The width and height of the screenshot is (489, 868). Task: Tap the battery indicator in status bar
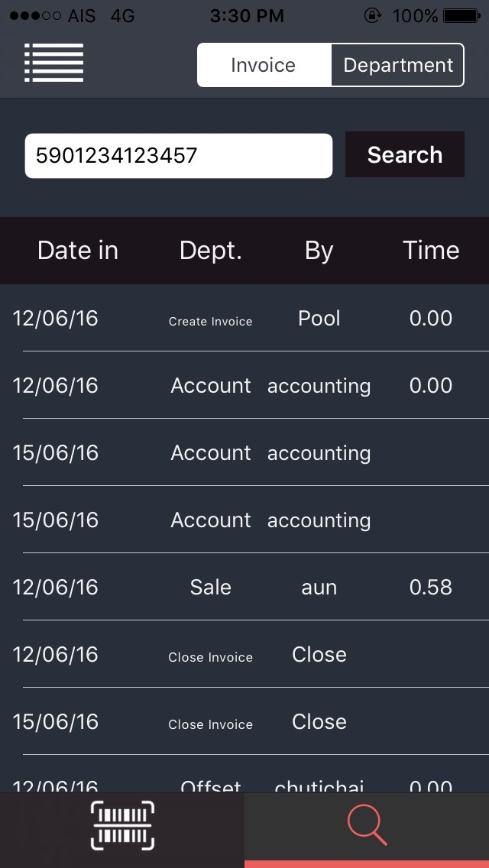point(461,16)
